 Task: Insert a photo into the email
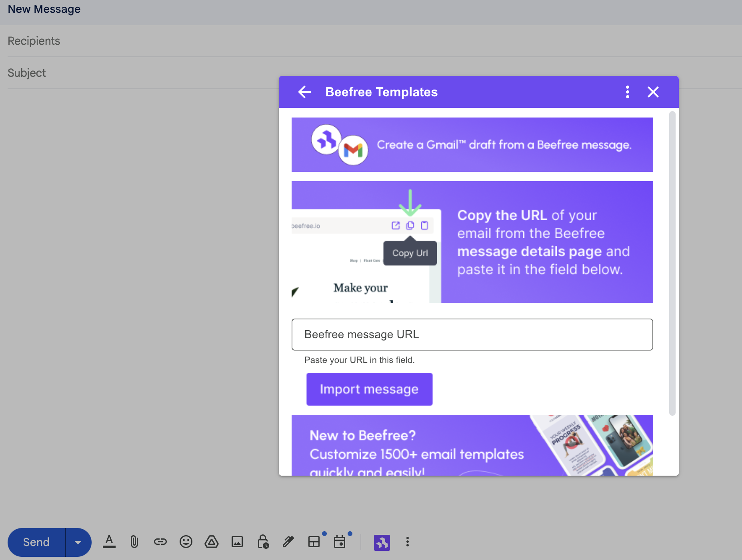237,542
